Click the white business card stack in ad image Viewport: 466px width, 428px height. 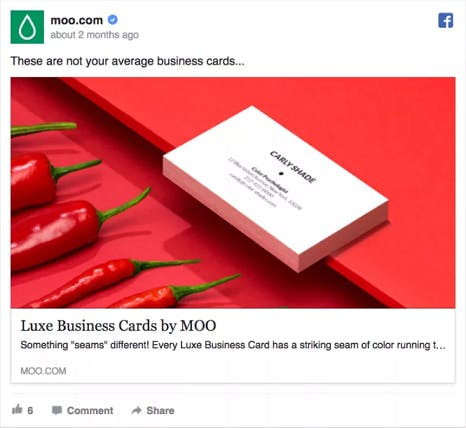(273, 189)
